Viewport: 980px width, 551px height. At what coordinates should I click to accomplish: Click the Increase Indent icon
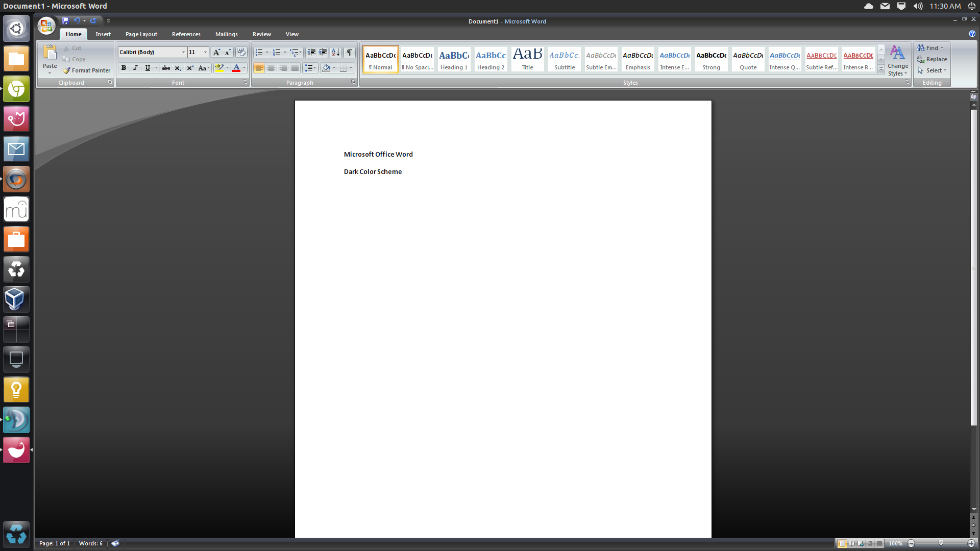pyautogui.click(x=323, y=52)
